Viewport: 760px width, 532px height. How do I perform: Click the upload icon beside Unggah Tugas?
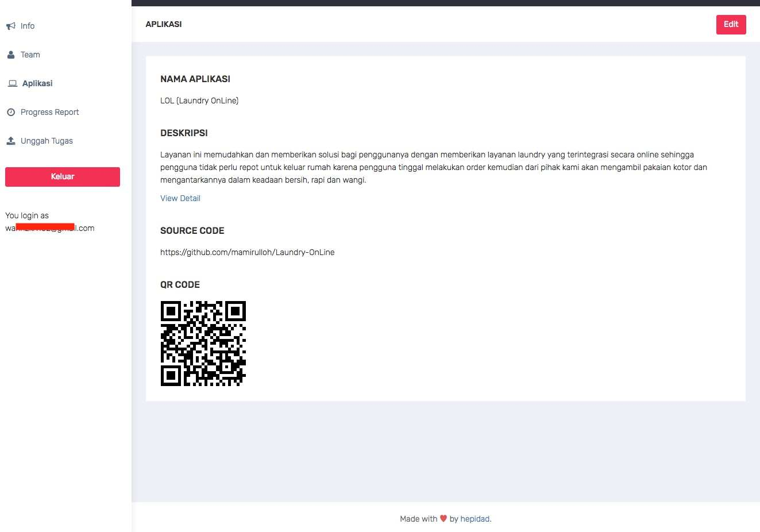(x=11, y=141)
